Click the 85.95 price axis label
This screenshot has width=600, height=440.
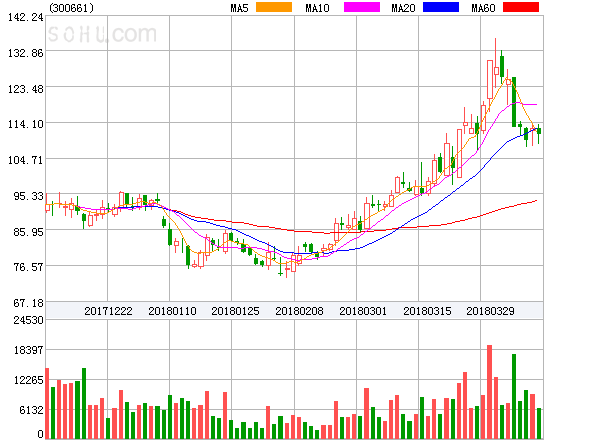pos(29,231)
